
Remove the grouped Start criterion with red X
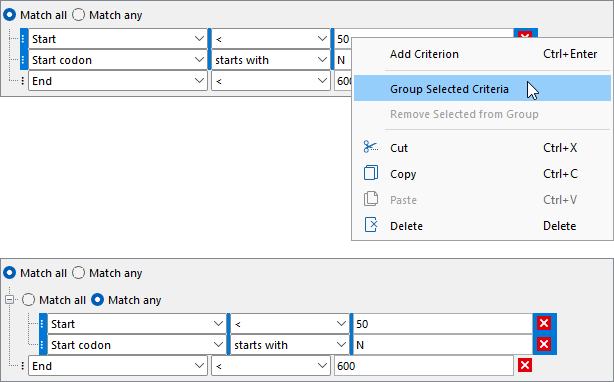(x=544, y=323)
